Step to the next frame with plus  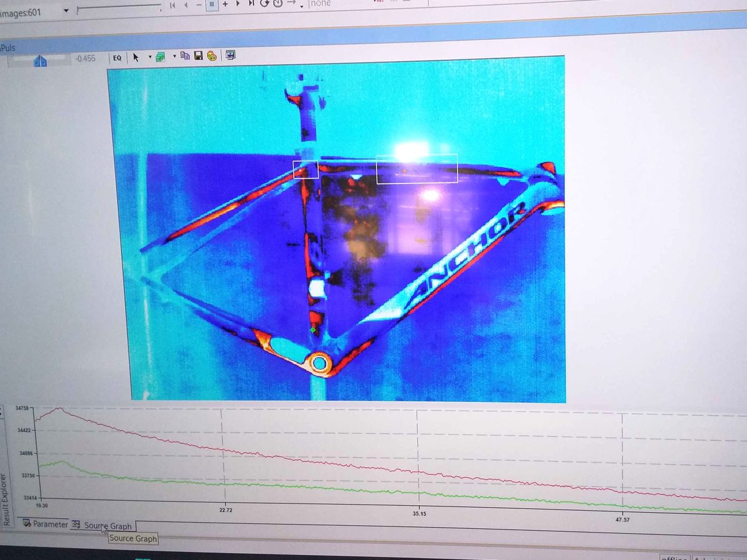pos(225,4)
